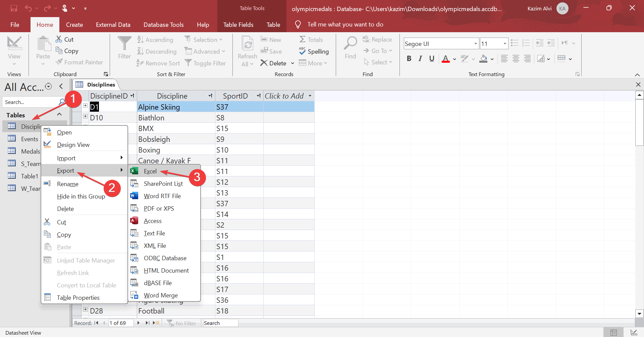Click the Cut scissors icon in ribbon

[x=59, y=39]
